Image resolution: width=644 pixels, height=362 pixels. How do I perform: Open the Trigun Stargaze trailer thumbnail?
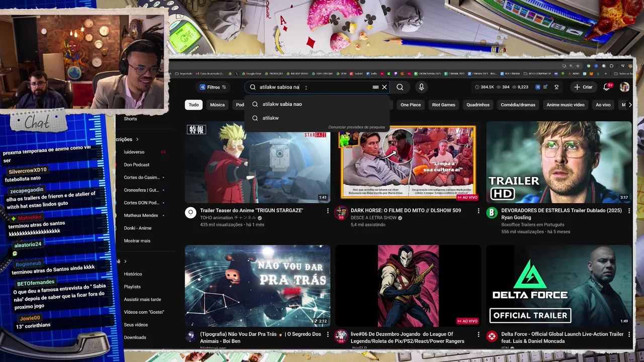pos(258,162)
